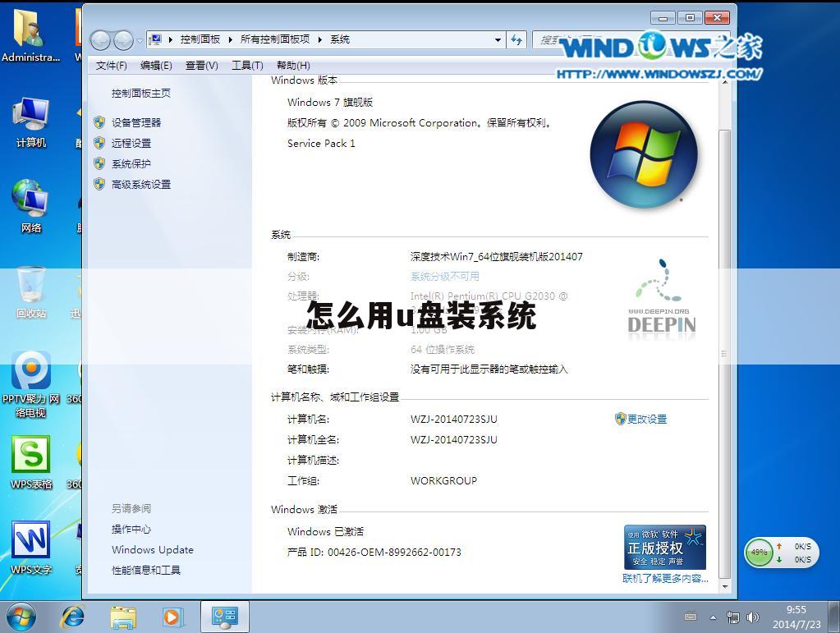Open Windows Update link

[x=153, y=549]
